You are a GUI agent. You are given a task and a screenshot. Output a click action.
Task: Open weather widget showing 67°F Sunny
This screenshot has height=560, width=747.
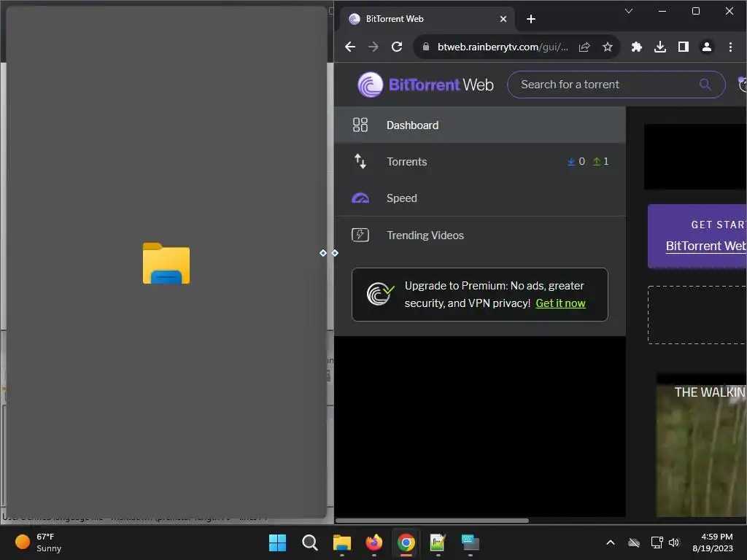pos(38,542)
